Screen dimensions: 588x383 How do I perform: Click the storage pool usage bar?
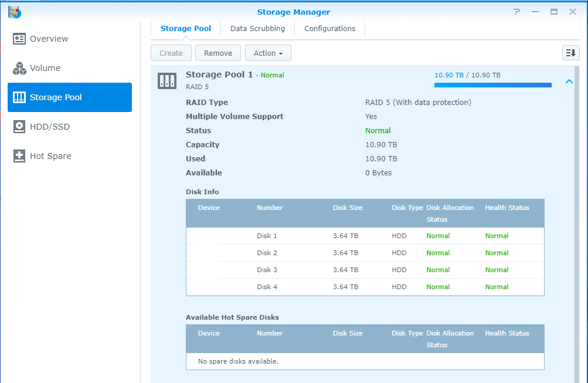pyautogui.click(x=492, y=85)
